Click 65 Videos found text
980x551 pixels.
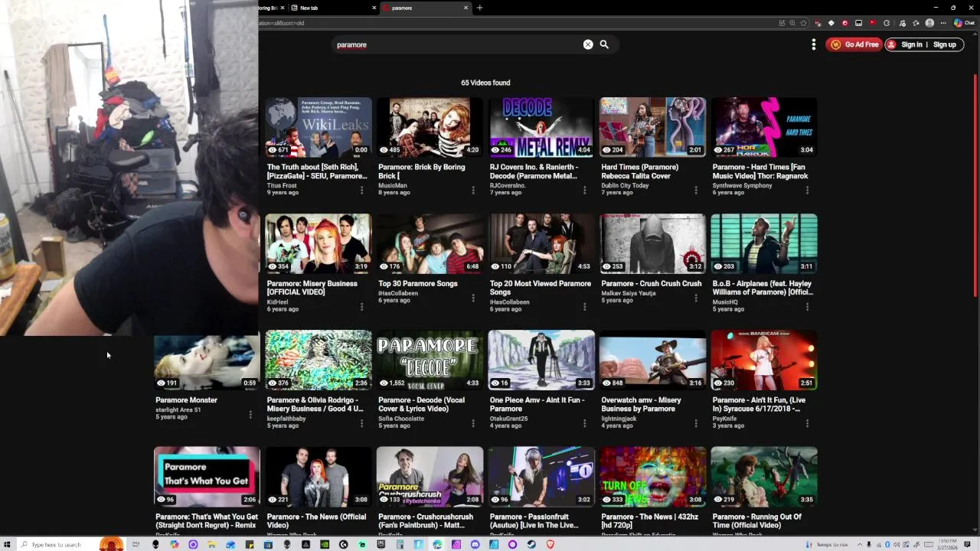click(x=485, y=83)
